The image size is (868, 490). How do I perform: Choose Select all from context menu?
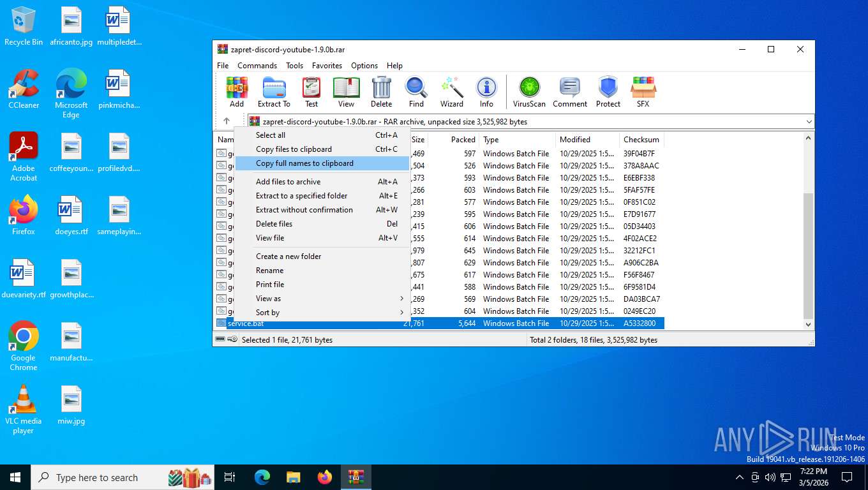pos(322,135)
